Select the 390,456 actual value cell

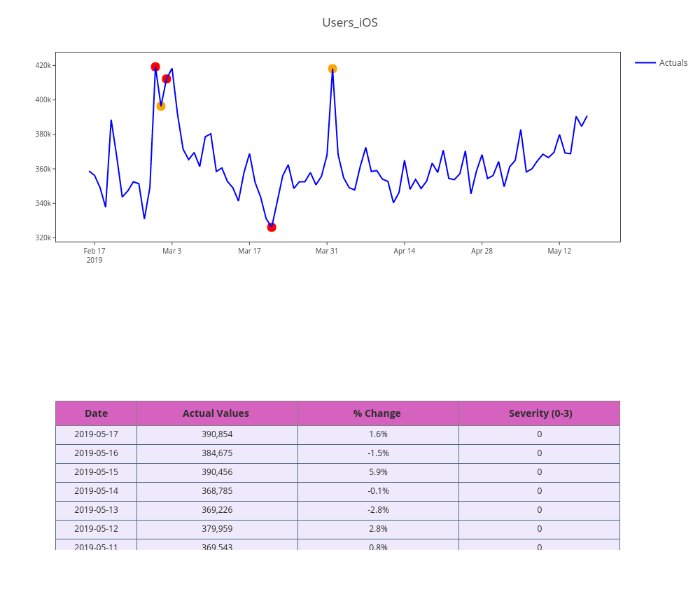(217, 472)
